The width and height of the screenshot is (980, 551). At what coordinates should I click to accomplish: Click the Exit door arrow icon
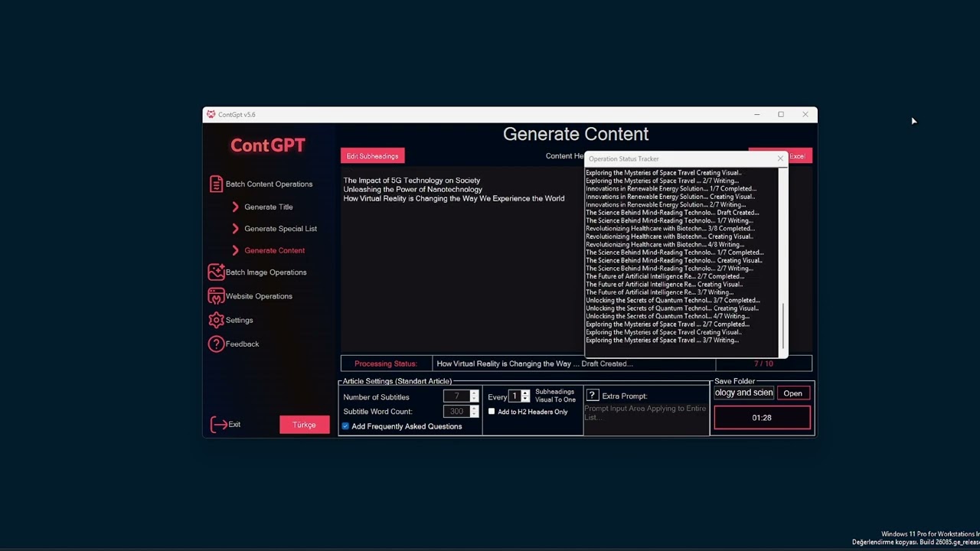219,425
